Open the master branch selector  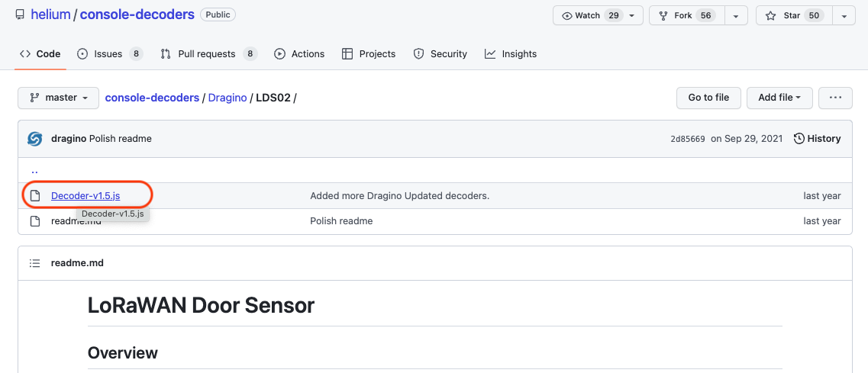[x=58, y=98]
